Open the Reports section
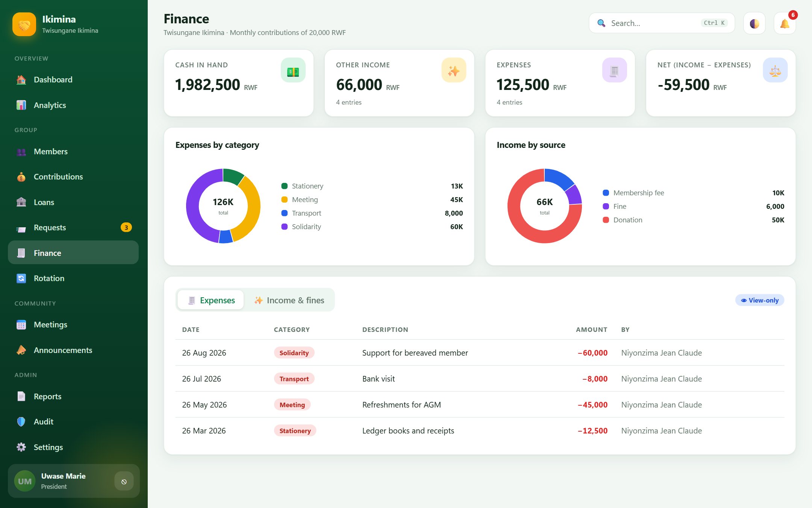The width and height of the screenshot is (812, 508). pyautogui.click(x=73, y=396)
